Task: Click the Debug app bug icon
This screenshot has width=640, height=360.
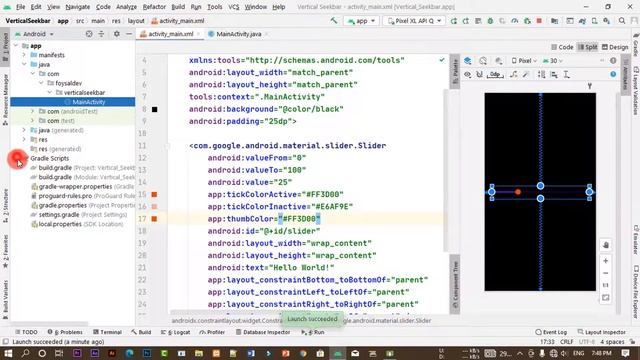Action: tap(490, 21)
